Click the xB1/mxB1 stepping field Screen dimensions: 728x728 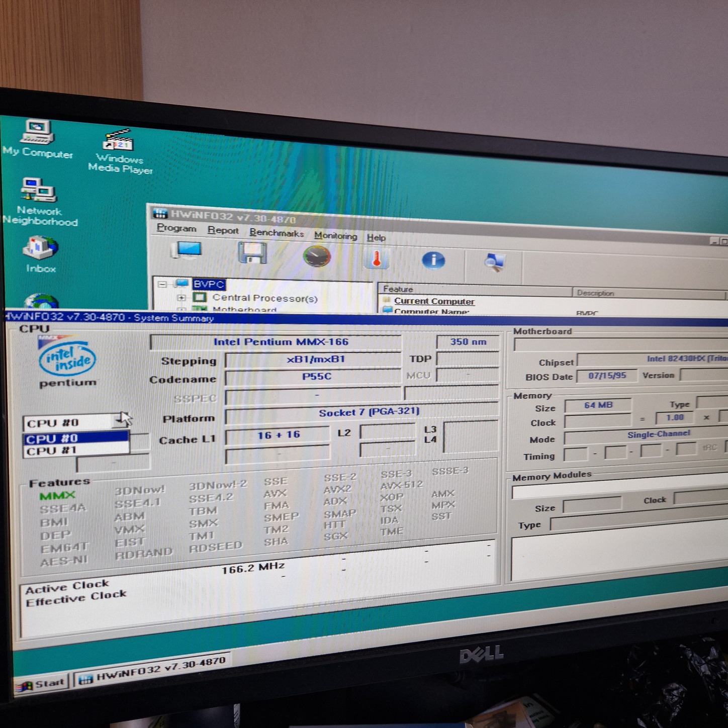click(x=313, y=359)
